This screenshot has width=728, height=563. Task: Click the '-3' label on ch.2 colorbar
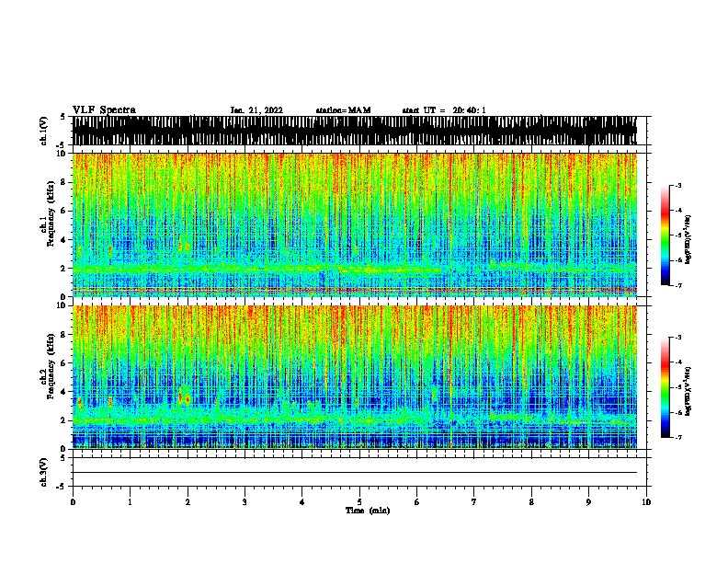(677, 338)
